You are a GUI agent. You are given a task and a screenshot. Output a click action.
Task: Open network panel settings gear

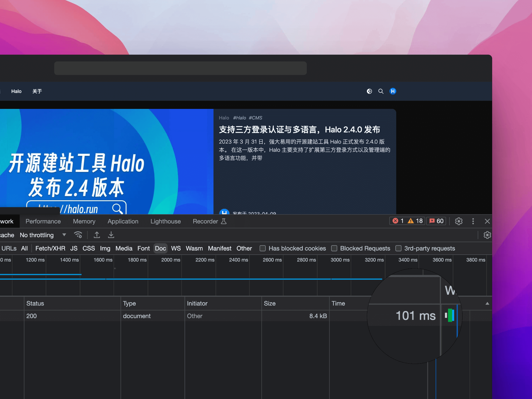(487, 235)
